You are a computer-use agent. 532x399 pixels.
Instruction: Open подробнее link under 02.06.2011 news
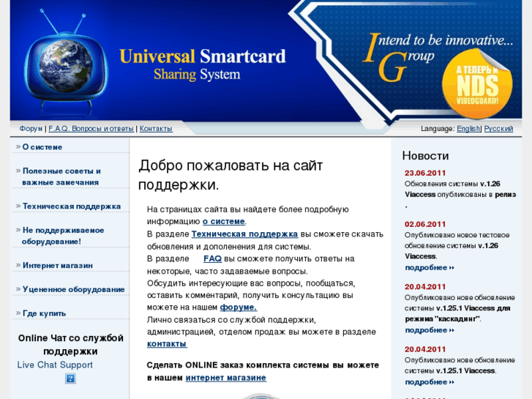(x=430, y=267)
